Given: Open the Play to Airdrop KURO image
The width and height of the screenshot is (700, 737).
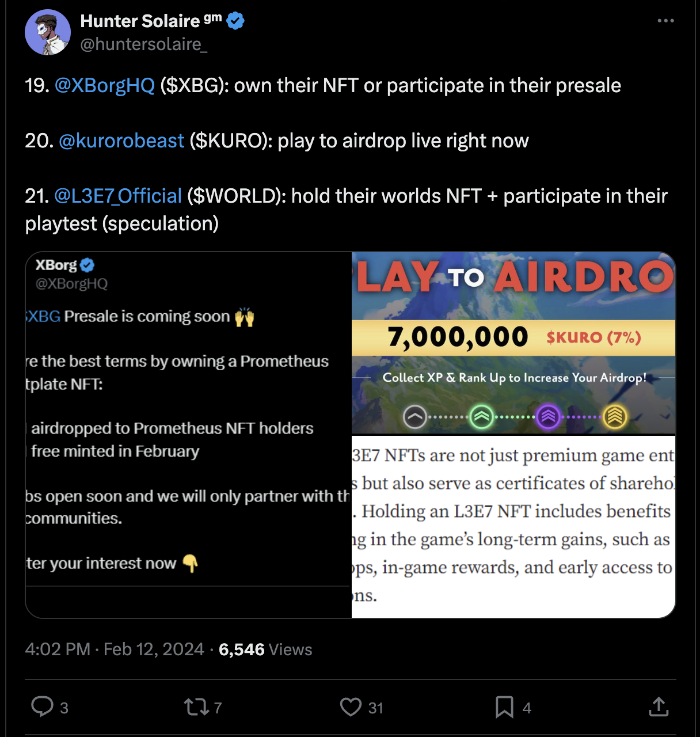Looking at the screenshot, I should (x=513, y=343).
